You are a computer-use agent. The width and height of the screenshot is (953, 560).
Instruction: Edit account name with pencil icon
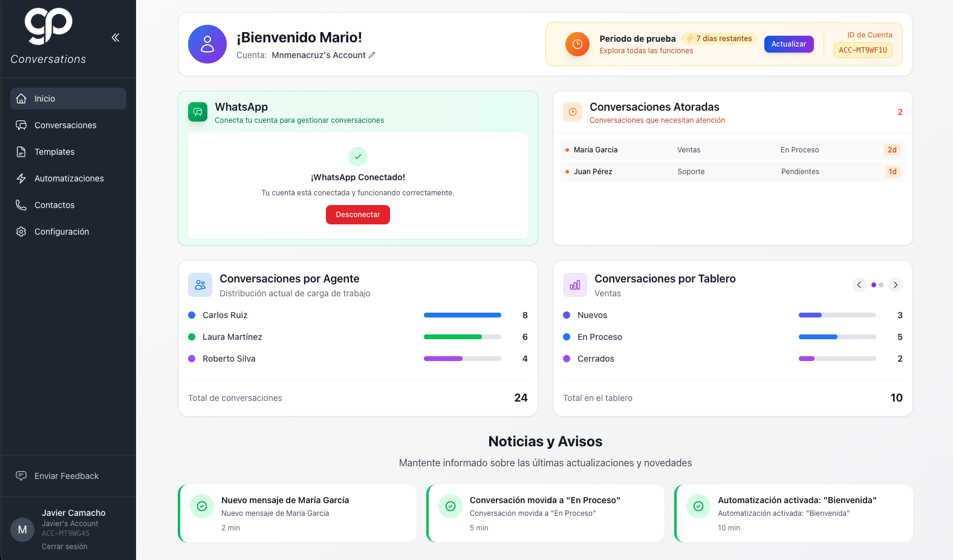(372, 55)
